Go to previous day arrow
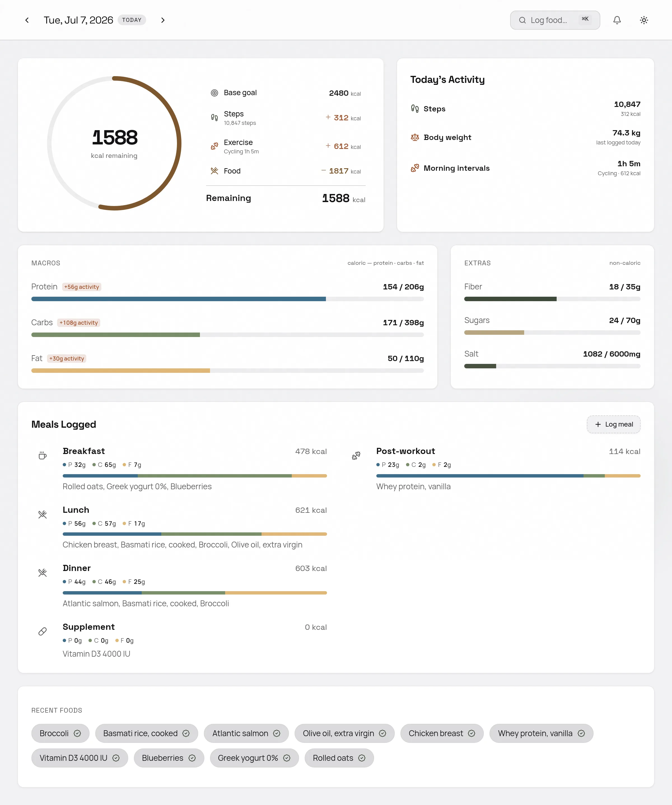672x805 pixels. point(27,20)
